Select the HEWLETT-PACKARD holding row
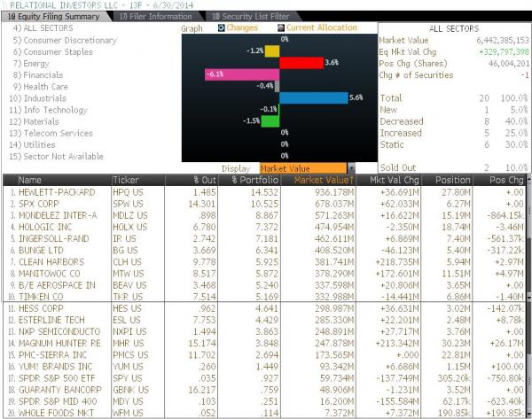The width and height of the screenshot is (532, 419). (x=264, y=192)
